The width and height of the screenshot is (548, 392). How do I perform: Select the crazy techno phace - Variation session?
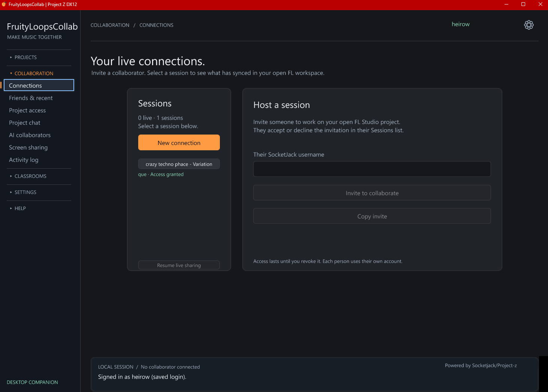[x=179, y=164]
